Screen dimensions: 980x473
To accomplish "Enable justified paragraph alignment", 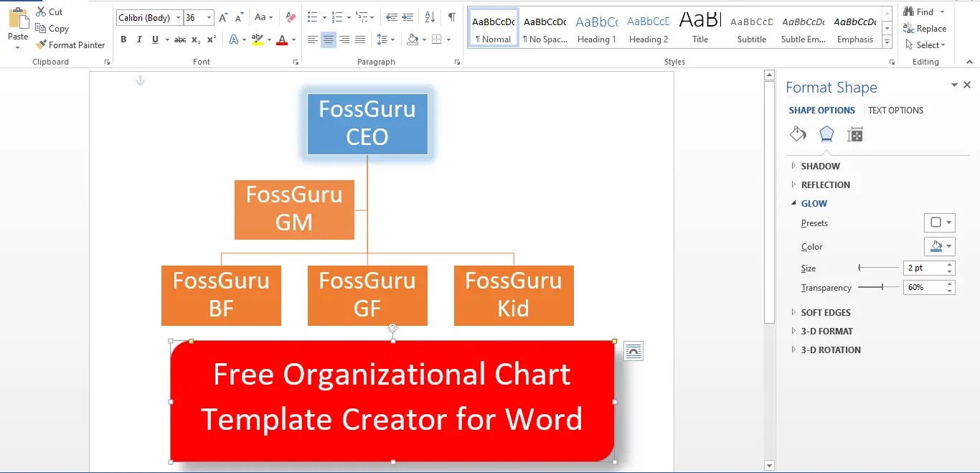I will (360, 39).
